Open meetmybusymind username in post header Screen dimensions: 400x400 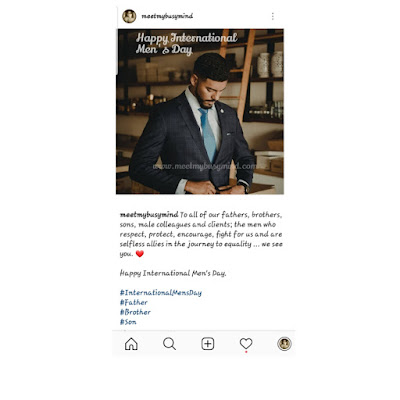[167, 16]
